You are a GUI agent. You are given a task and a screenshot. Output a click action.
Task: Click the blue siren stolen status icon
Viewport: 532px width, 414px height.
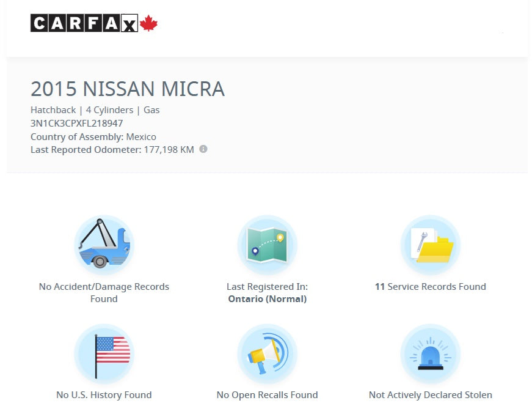click(430, 353)
